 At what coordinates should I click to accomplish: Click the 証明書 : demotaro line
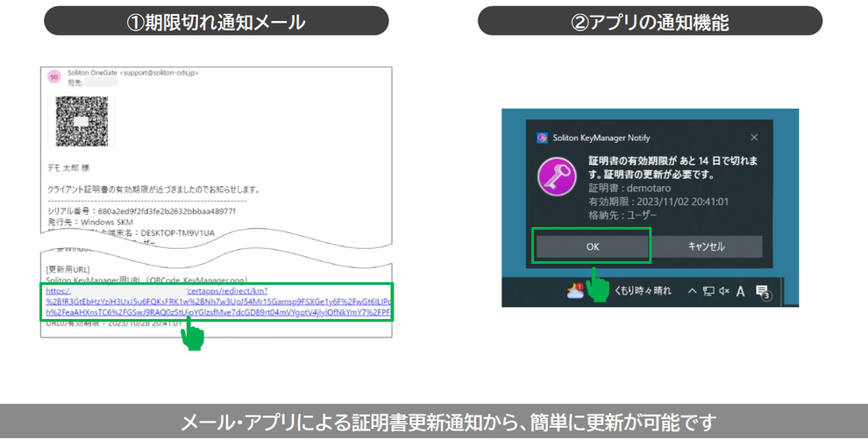pyautogui.click(x=630, y=188)
